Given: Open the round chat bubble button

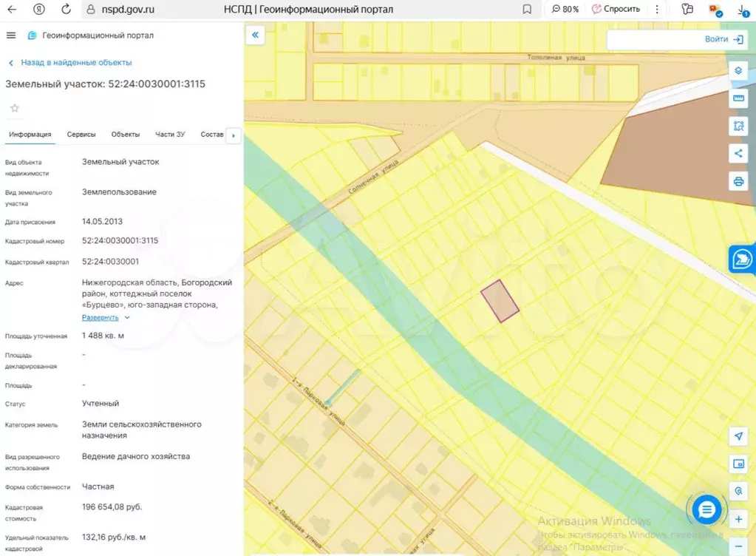Looking at the screenshot, I should click(x=706, y=509).
